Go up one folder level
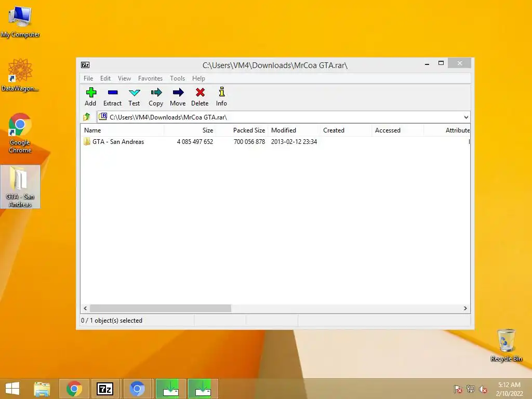Screen dimensions: 532x399 tap(87, 117)
